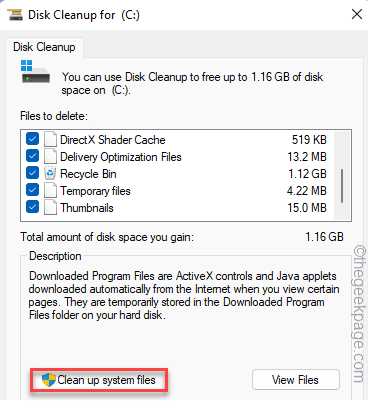This screenshot has width=368, height=404.
Task: Switch to the Disk Cleanup tab
Action: tap(44, 47)
